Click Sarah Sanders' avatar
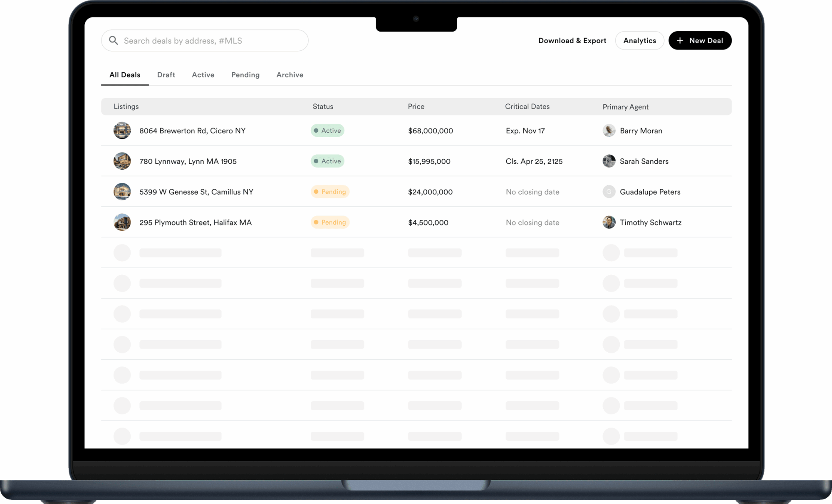 click(609, 161)
